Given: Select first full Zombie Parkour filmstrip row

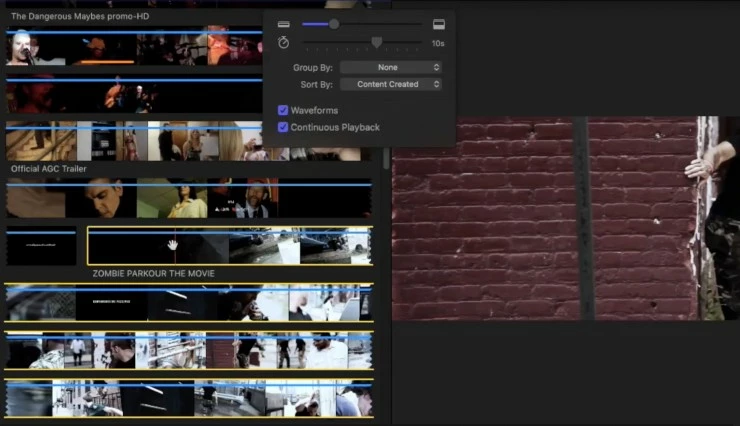Looking at the screenshot, I should [189, 303].
